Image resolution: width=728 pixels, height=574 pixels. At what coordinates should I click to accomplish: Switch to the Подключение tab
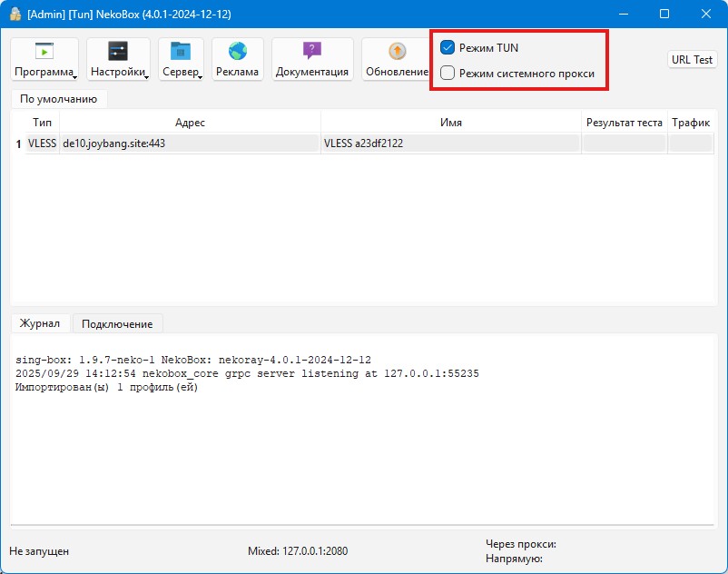pyautogui.click(x=118, y=323)
